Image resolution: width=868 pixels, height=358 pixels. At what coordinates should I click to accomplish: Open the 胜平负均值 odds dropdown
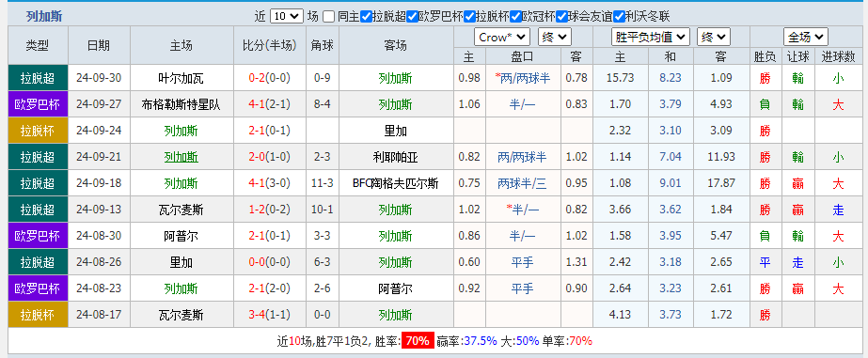point(651,37)
